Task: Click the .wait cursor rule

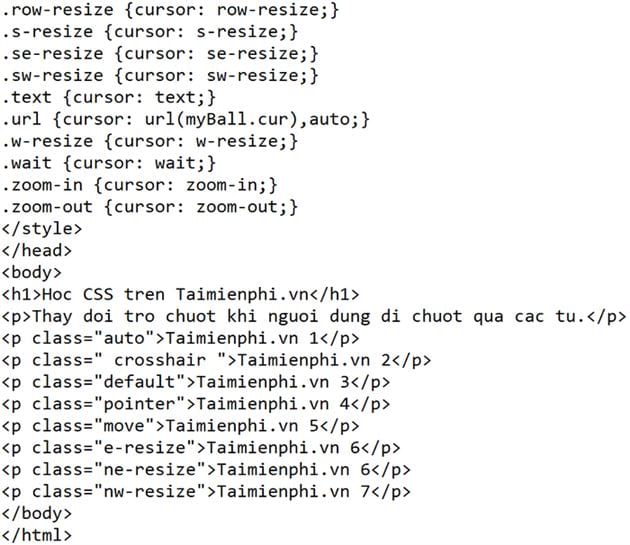Action: point(108,163)
